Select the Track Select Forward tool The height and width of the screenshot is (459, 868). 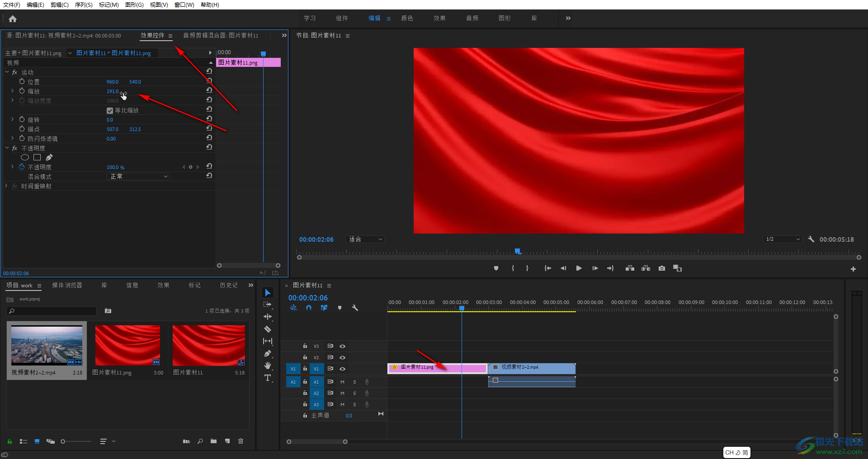(x=268, y=305)
